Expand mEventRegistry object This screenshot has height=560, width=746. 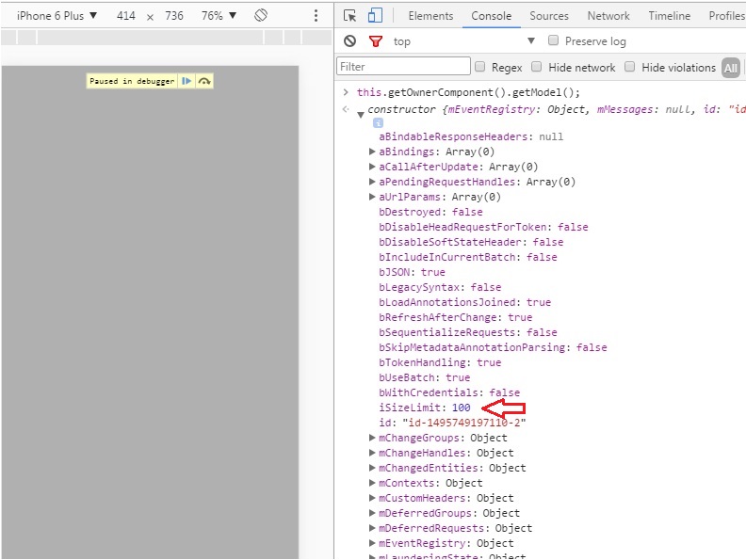point(372,543)
